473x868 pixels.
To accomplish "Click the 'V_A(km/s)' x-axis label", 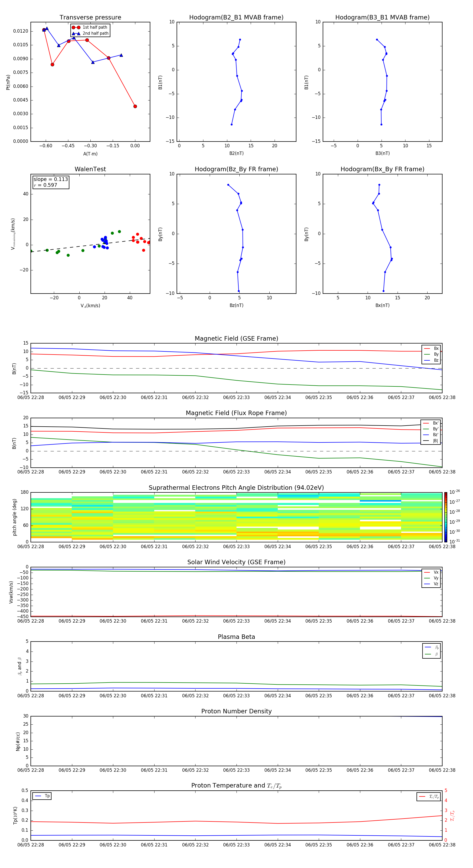I will (x=90, y=306).
